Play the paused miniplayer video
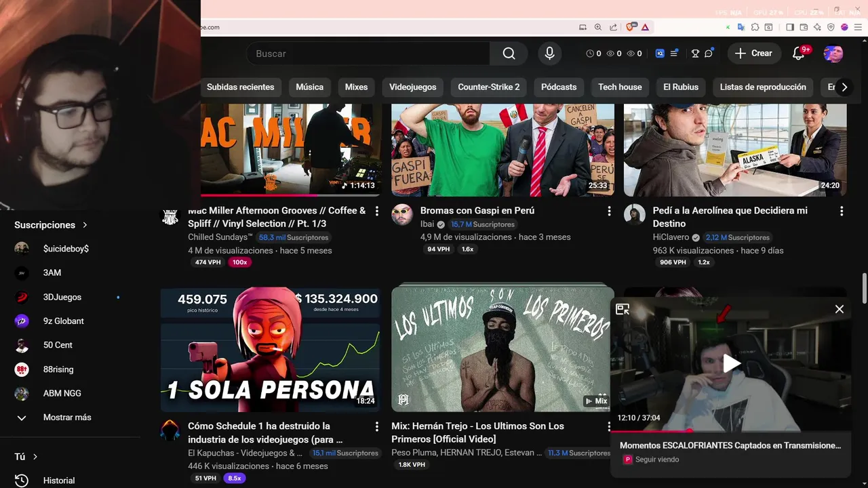Screen dimensions: 868x488 [731, 363]
